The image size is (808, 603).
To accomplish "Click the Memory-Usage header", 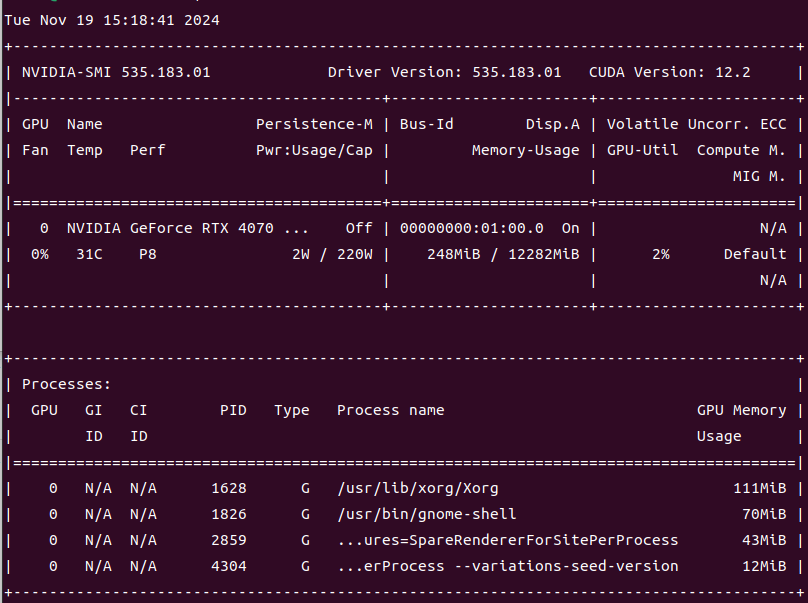I will click(x=526, y=150).
